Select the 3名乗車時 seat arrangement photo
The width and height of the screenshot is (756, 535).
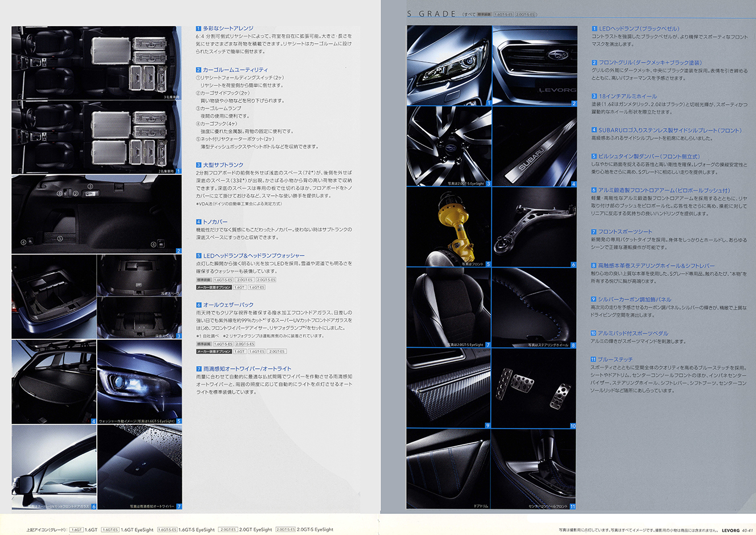(97, 63)
